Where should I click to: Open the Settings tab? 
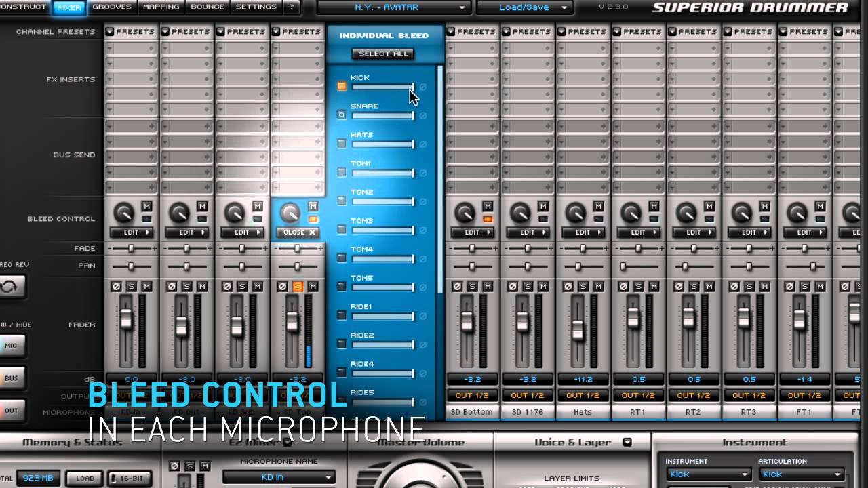click(x=256, y=7)
